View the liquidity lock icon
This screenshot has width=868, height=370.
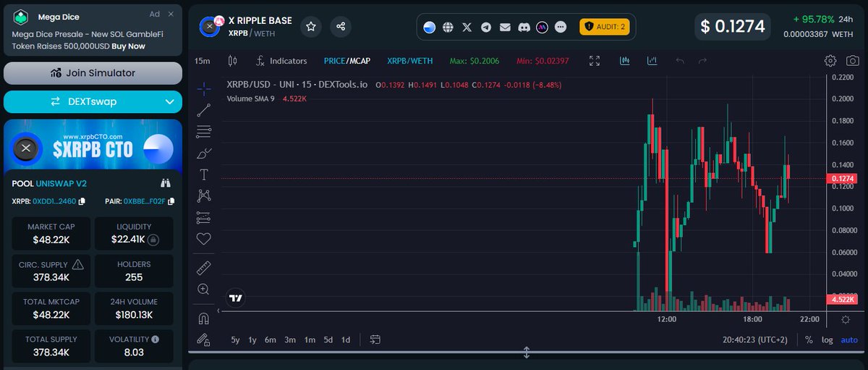(153, 239)
